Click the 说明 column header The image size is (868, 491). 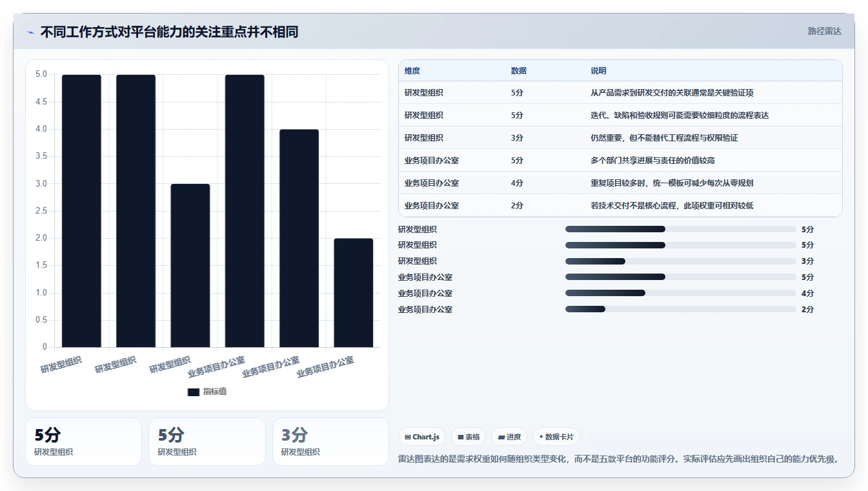pos(598,71)
